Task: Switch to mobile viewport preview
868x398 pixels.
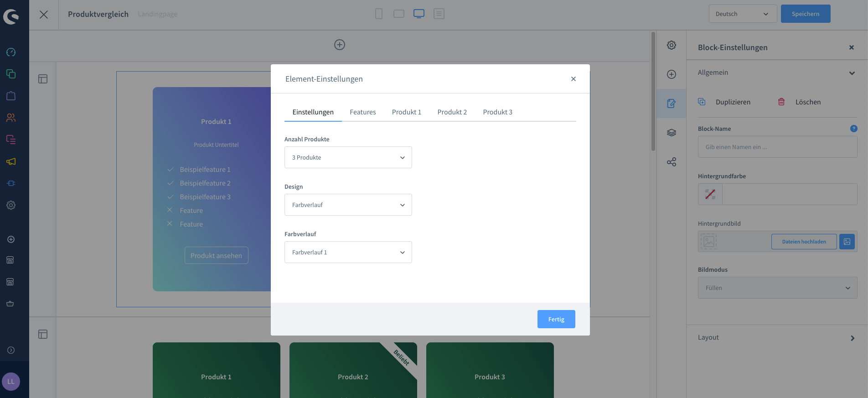Action: coord(379,14)
